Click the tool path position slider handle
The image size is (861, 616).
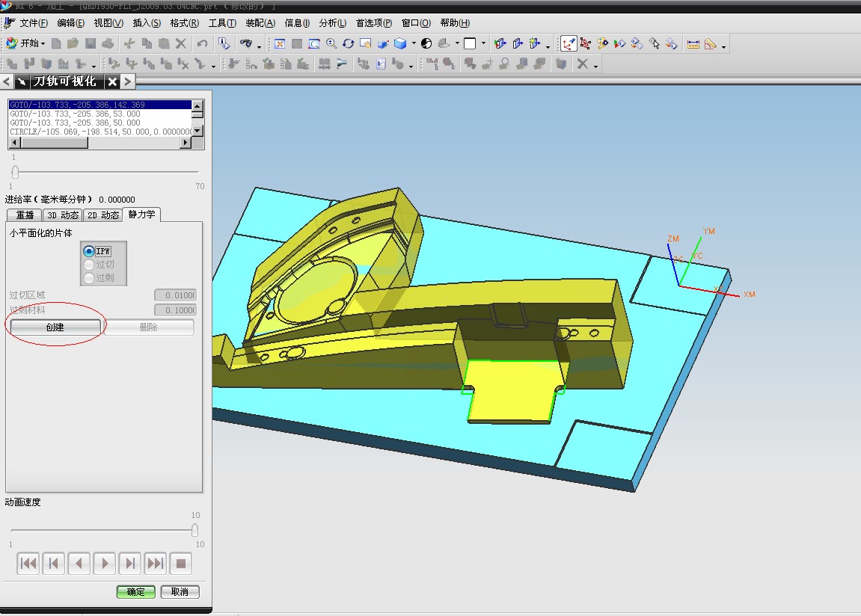16,172
